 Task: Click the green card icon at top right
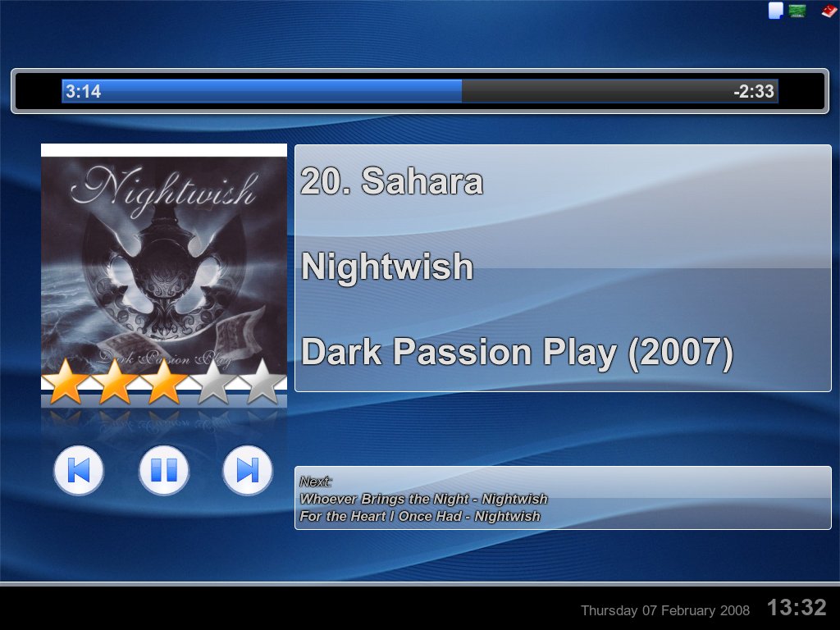tap(797, 10)
